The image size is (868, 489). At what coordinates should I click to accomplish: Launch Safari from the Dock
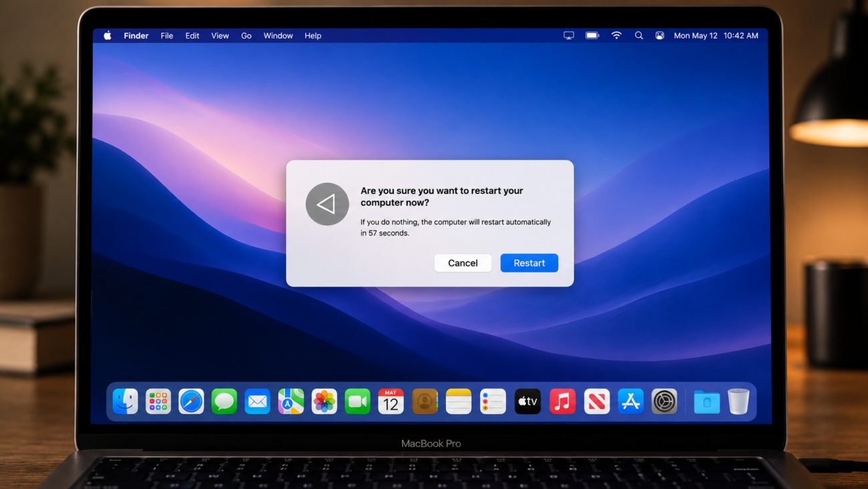pos(191,401)
